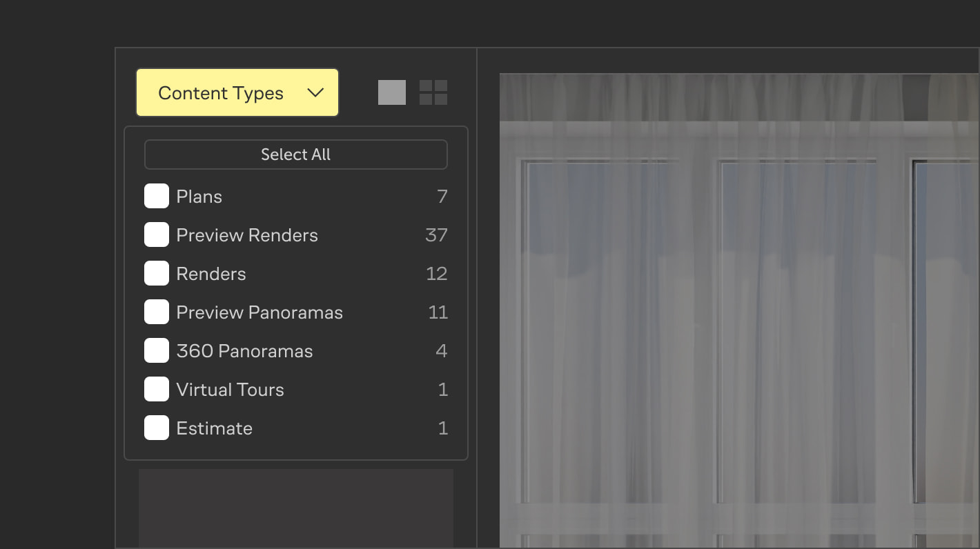980x549 pixels.
Task: Click the chevron next to Content Types
Action: pyautogui.click(x=316, y=92)
